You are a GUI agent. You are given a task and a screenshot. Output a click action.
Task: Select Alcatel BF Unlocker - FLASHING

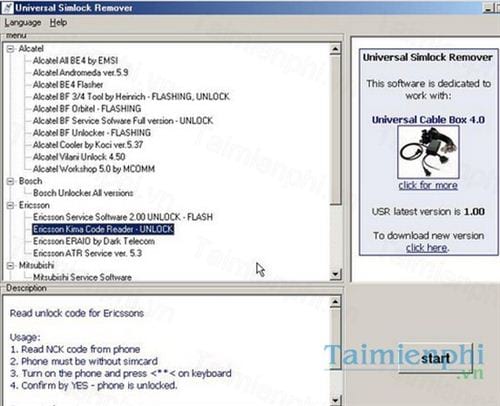point(92,133)
